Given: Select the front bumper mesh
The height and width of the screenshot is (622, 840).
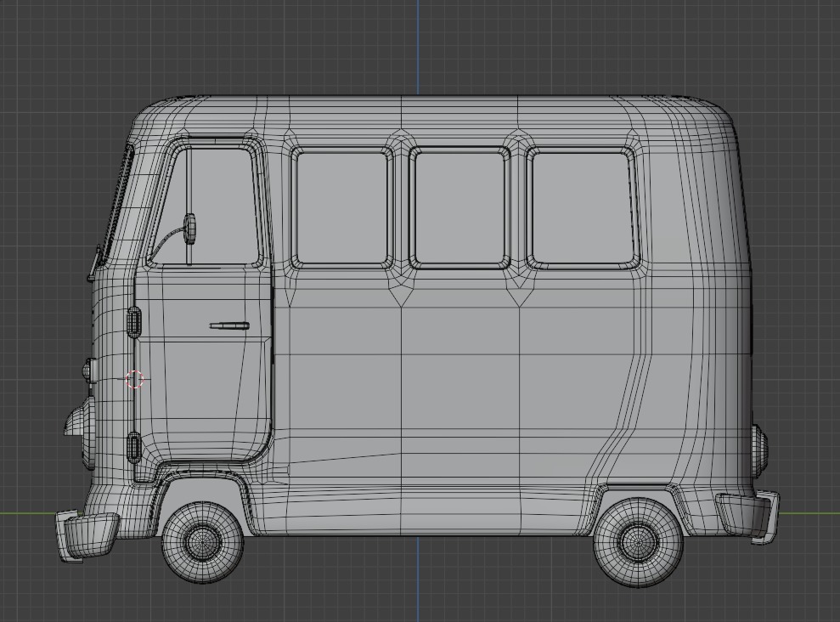Looking at the screenshot, I should (87, 536).
